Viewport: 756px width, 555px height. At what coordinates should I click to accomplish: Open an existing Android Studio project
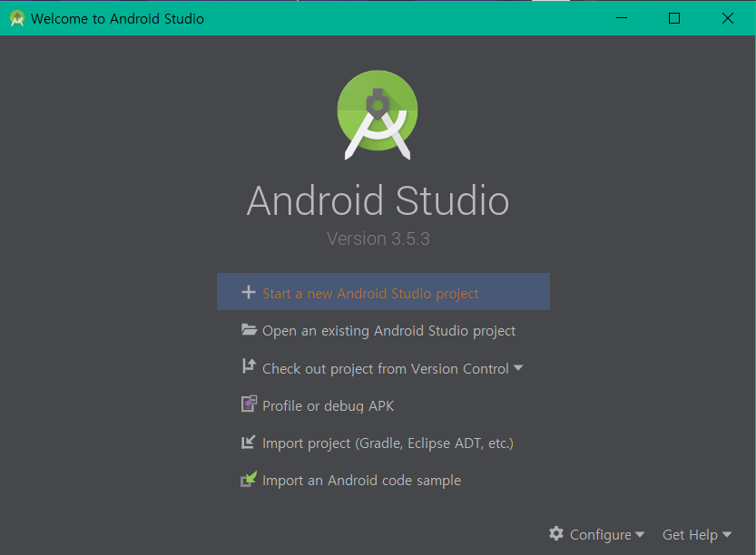(x=388, y=331)
